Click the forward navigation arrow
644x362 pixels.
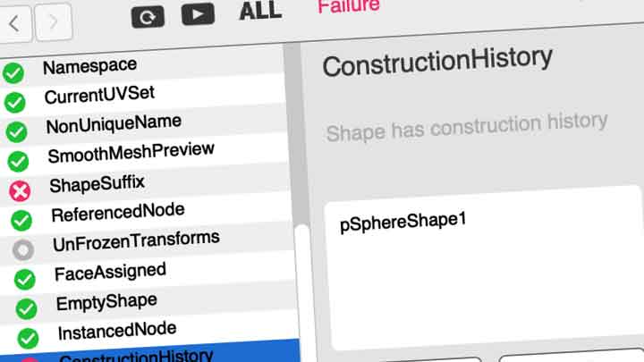54,21
